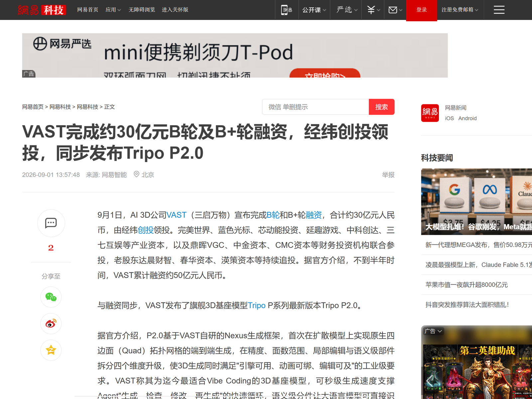Open the iOS download link
Screen dimensions: 532x399
[450, 118]
